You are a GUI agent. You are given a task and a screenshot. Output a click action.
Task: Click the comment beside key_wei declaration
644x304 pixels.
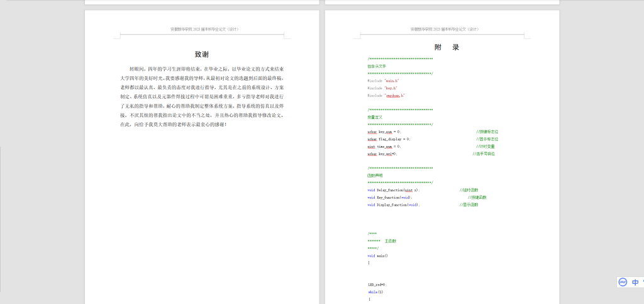484,154
